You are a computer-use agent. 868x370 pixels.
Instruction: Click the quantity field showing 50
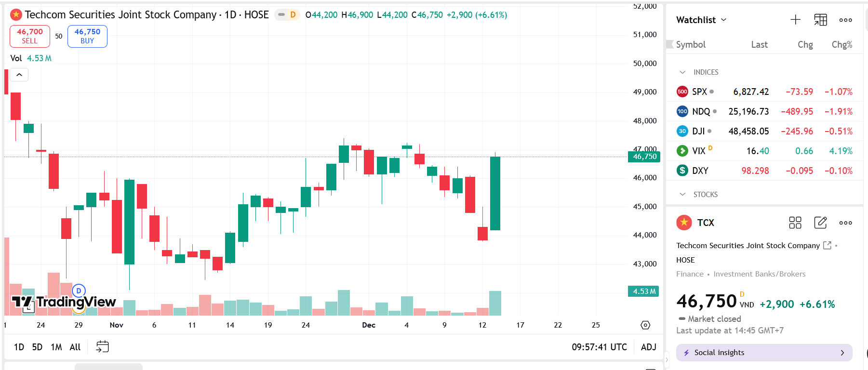(x=58, y=36)
